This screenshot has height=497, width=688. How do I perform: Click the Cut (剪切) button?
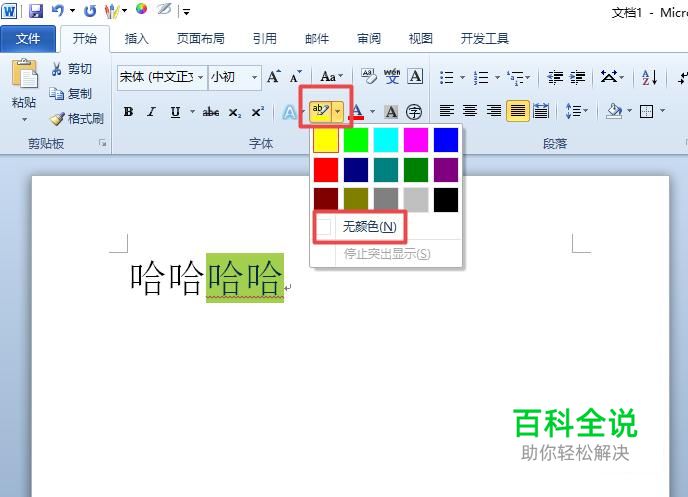click(x=72, y=69)
